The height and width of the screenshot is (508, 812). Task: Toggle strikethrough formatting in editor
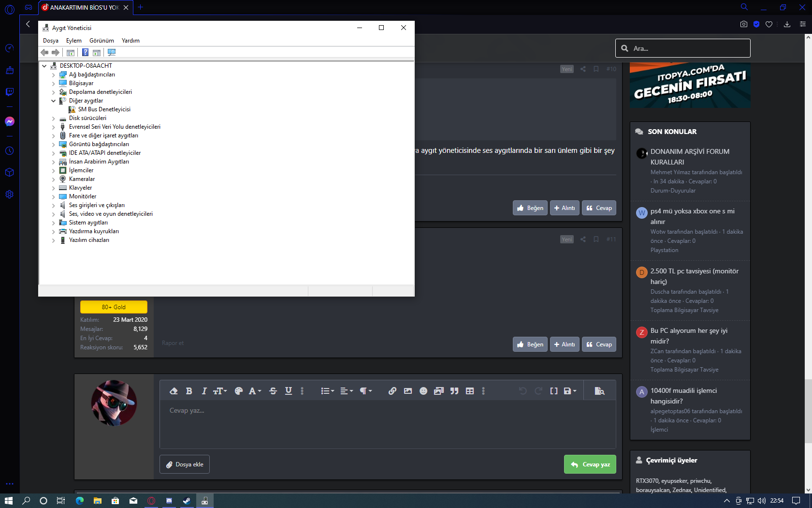(x=273, y=391)
